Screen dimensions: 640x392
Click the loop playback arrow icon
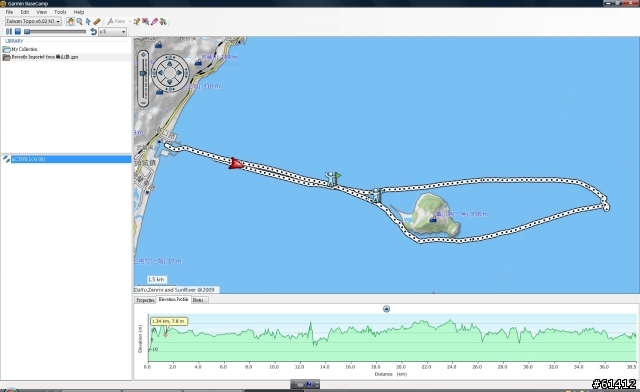pos(93,31)
